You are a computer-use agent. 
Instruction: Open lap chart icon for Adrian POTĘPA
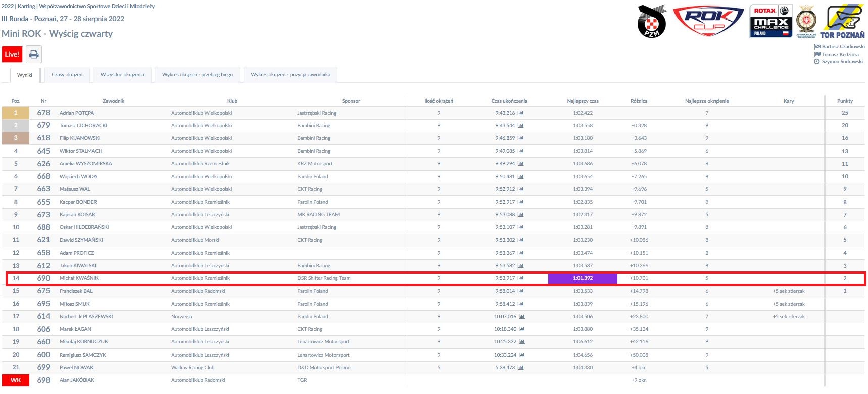click(x=520, y=113)
